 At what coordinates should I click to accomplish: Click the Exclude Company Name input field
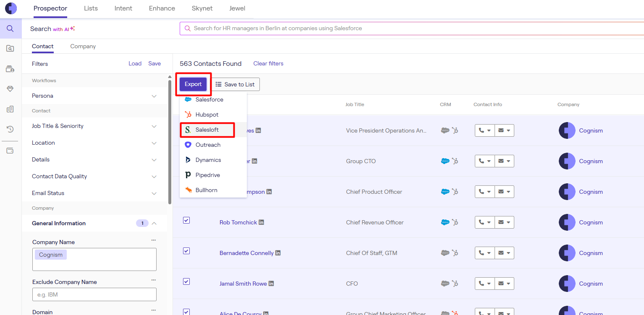point(94,294)
